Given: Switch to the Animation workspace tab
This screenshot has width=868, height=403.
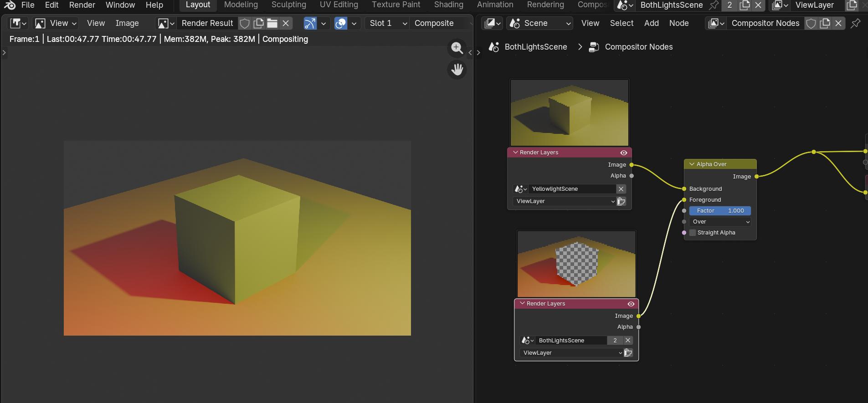Looking at the screenshot, I should [x=495, y=5].
